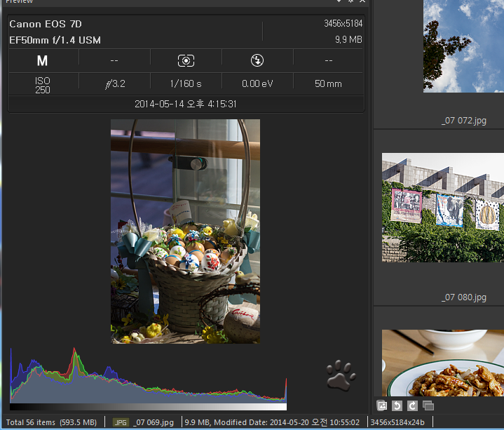Click the _07 072.jpg filename label
Viewport: 504px width, 430px height.
464,121
